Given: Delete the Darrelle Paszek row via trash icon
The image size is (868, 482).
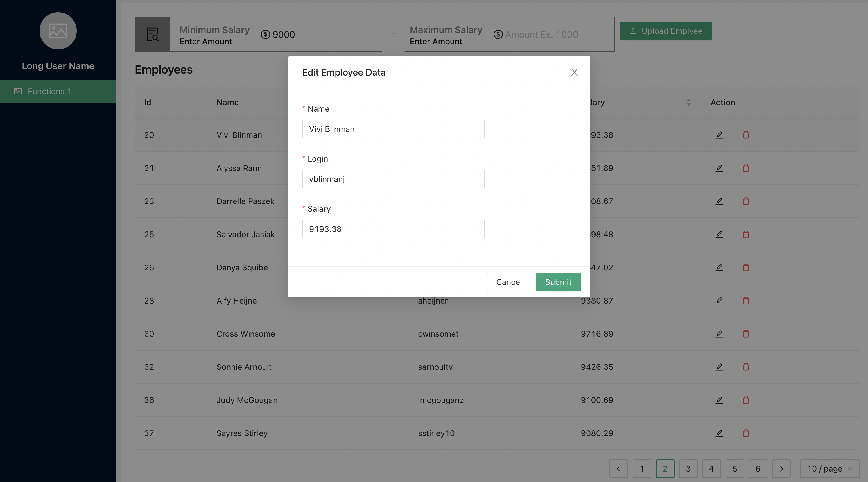Looking at the screenshot, I should tap(746, 201).
